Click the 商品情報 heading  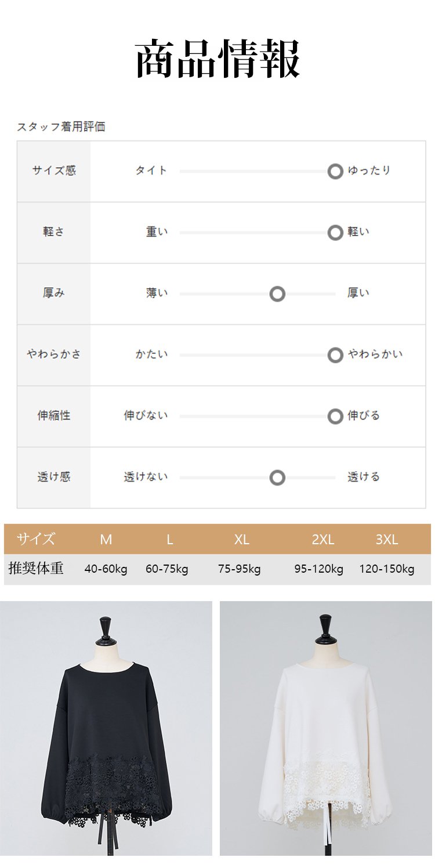click(x=217, y=60)
